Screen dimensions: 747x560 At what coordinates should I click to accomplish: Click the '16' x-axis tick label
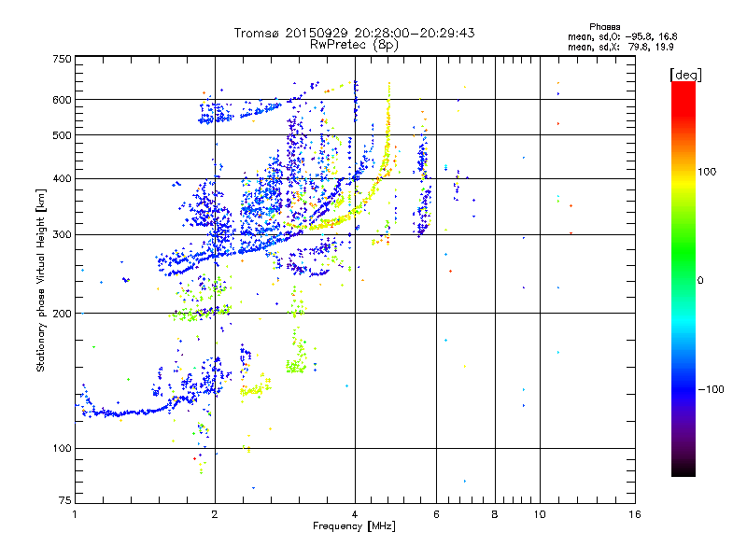point(635,514)
